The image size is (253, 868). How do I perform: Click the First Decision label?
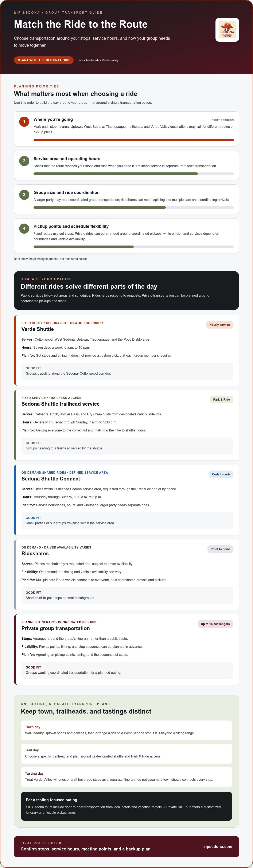[223, 120]
